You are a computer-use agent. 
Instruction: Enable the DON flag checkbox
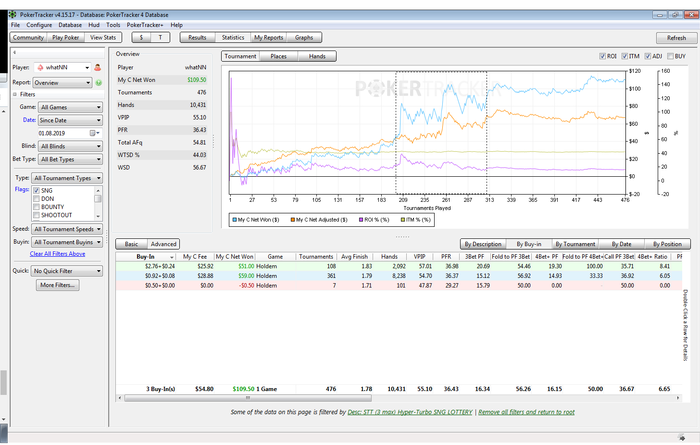pyautogui.click(x=37, y=199)
